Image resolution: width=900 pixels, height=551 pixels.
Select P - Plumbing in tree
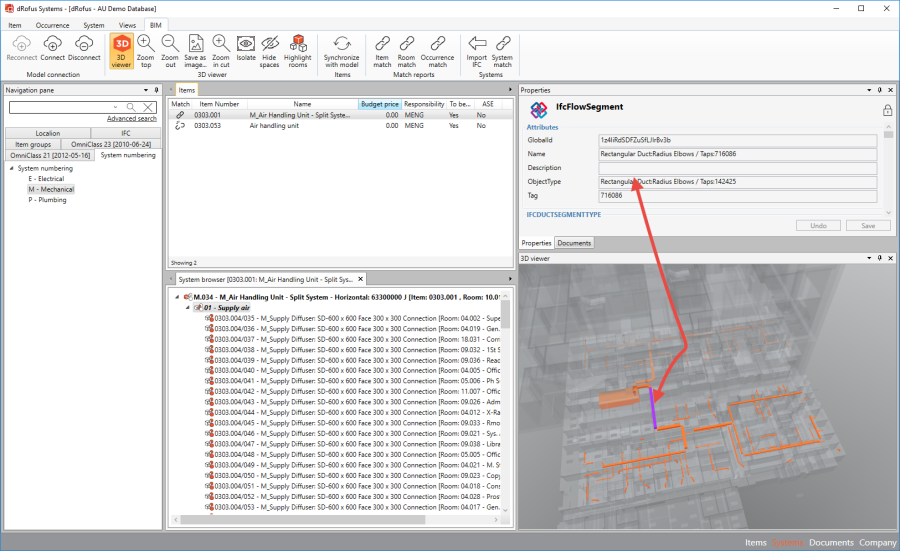click(x=47, y=199)
